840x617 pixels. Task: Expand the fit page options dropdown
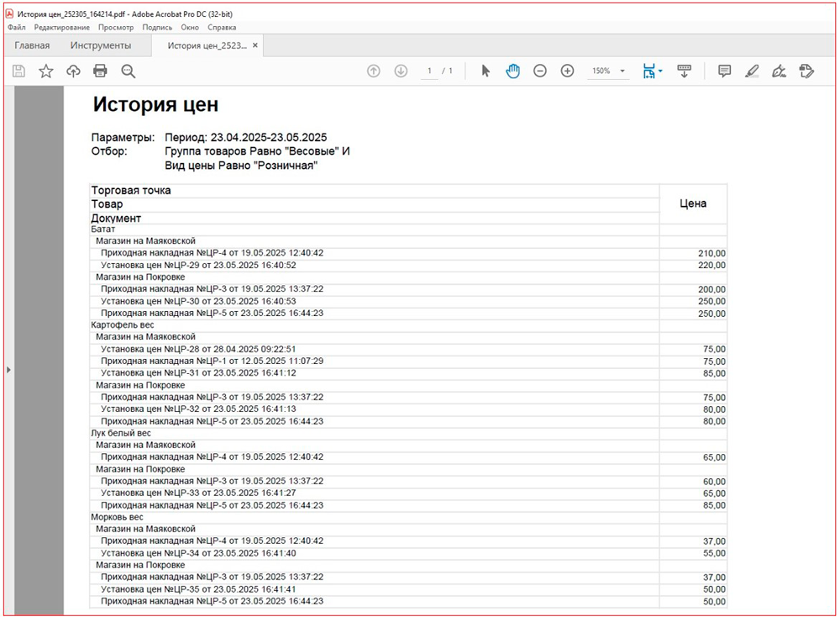coord(660,71)
